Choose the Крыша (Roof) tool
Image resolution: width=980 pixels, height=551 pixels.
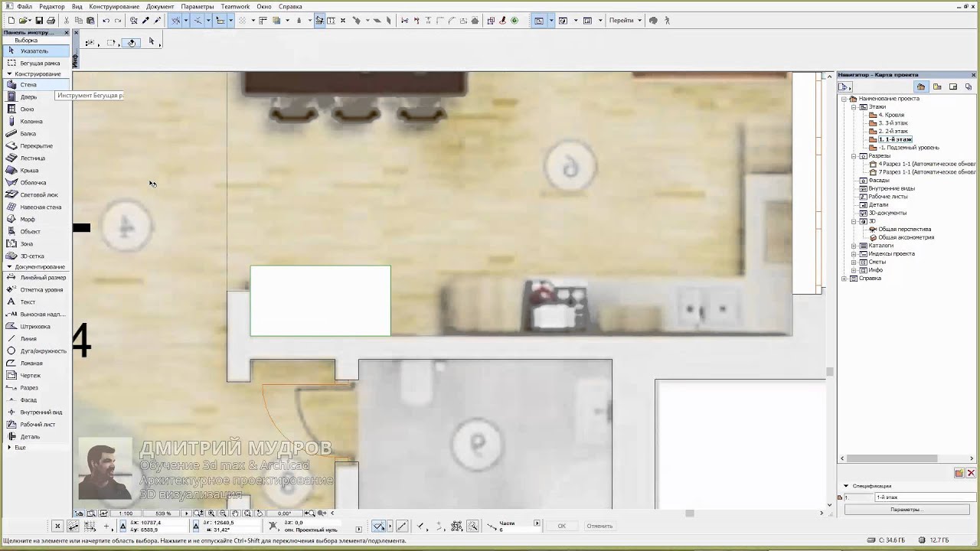pos(28,171)
